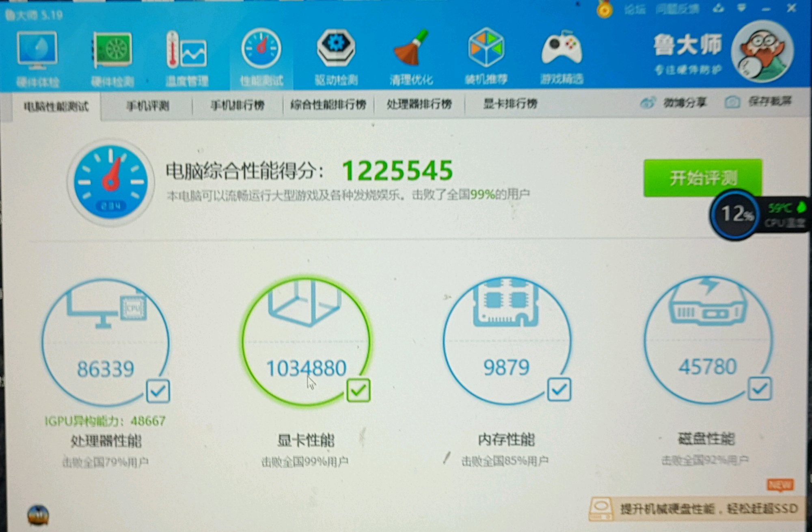Click the green leaf icon in temperature widget
Image resolution: width=812 pixels, height=532 pixels.
pyautogui.click(x=801, y=207)
